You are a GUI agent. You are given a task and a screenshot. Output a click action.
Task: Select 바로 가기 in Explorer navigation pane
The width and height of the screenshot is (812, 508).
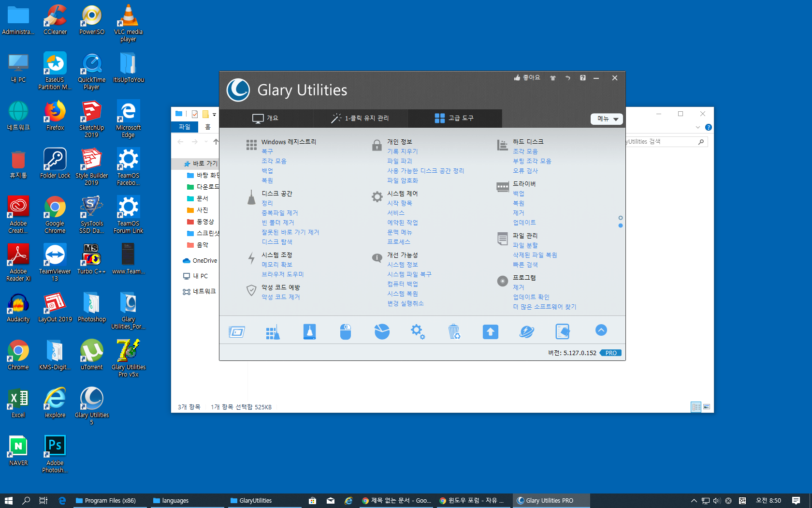click(201, 164)
